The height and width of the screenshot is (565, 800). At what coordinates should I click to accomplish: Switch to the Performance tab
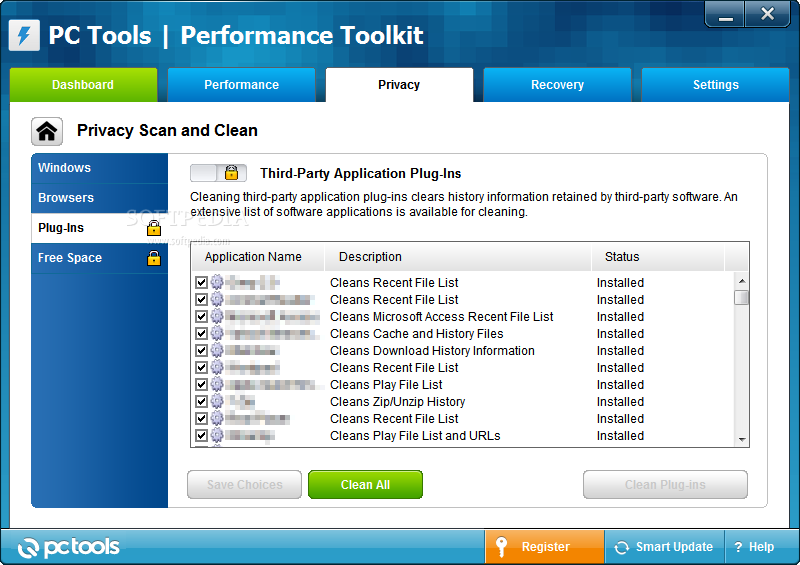(x=241, y=85)
